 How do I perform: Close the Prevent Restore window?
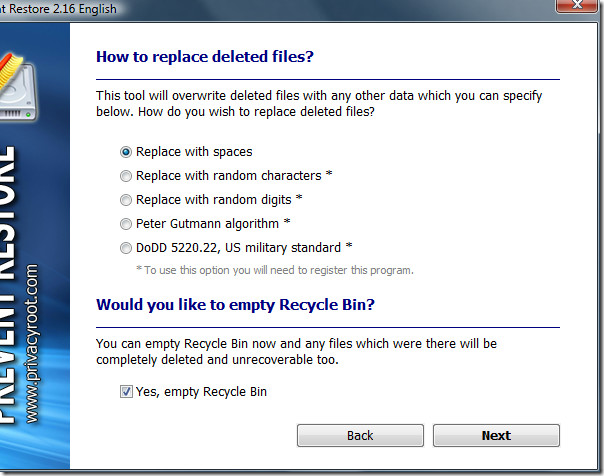coord(577,5)
